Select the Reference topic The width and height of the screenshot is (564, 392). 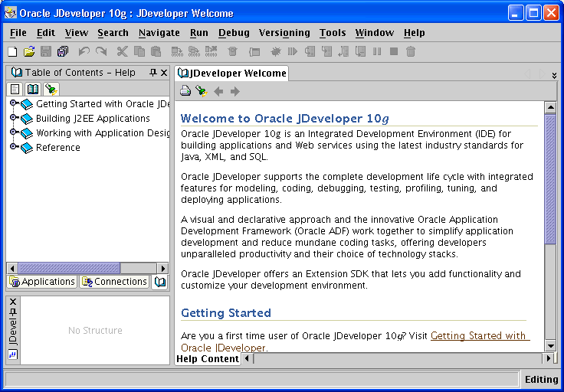[58, 148]
